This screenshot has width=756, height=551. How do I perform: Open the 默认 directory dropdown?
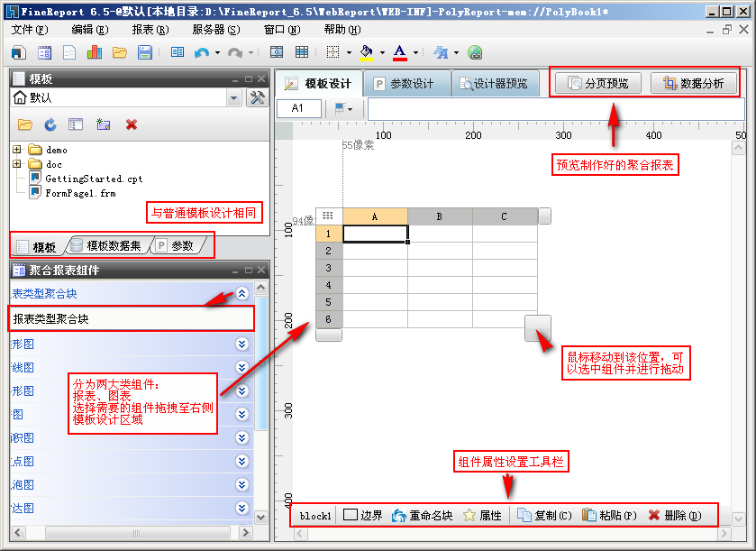tap(234, 98)
